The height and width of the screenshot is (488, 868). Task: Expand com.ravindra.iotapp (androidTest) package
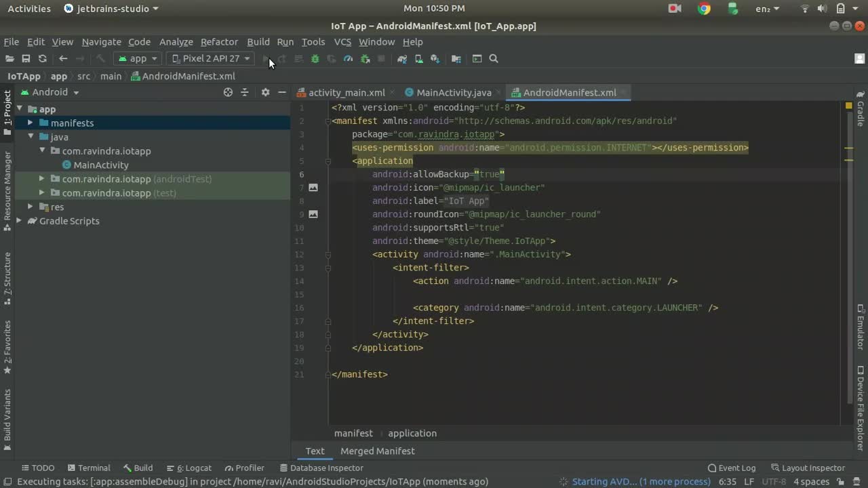[x=41, y=179]
